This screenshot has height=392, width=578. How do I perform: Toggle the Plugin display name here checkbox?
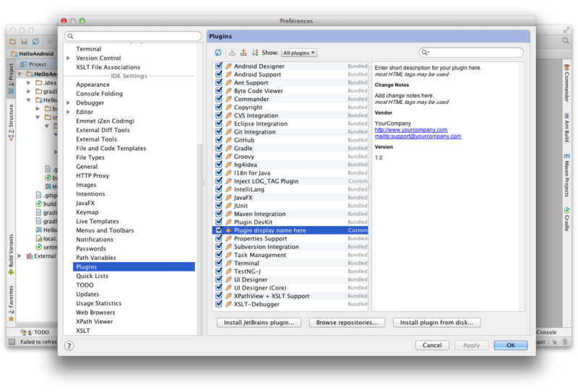219,230
